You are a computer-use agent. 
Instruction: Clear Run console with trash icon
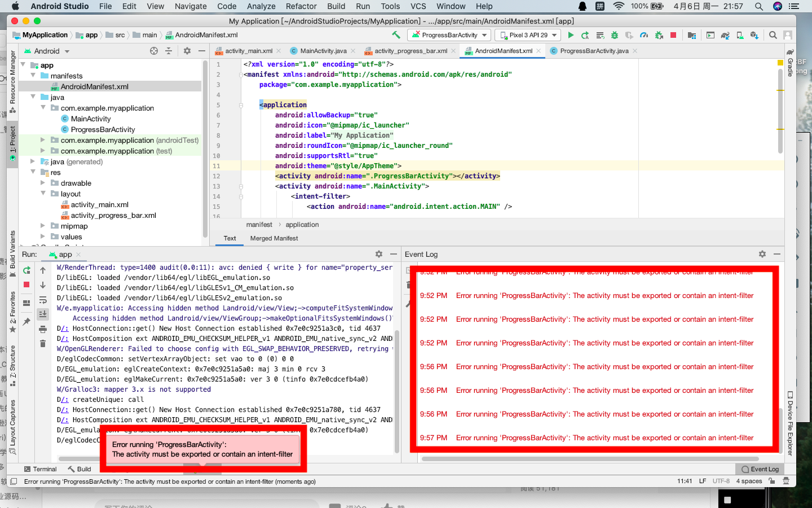(x=43, y=343)
